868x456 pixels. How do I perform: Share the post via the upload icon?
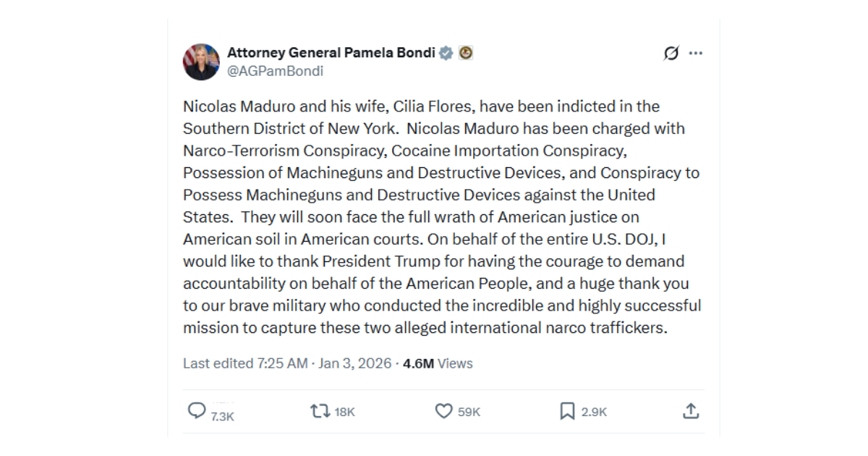coord(690,410)
